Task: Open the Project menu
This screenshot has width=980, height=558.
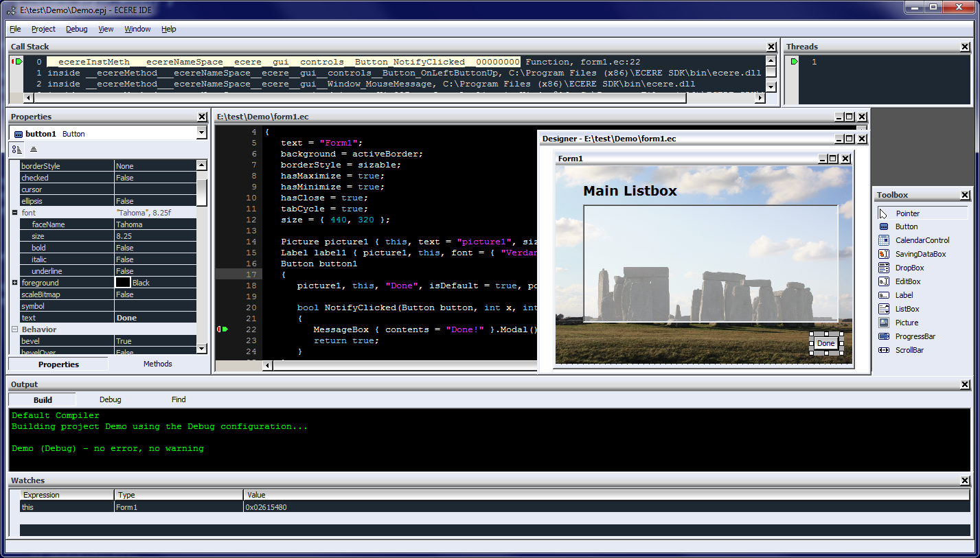Action: point(43,29)
